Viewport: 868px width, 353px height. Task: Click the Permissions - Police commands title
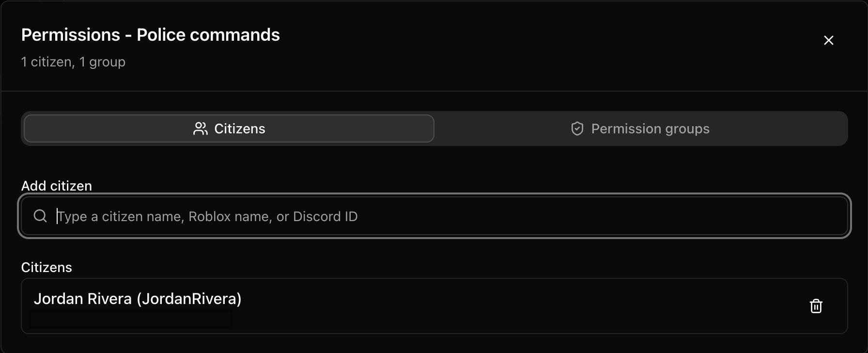(151, 35)
